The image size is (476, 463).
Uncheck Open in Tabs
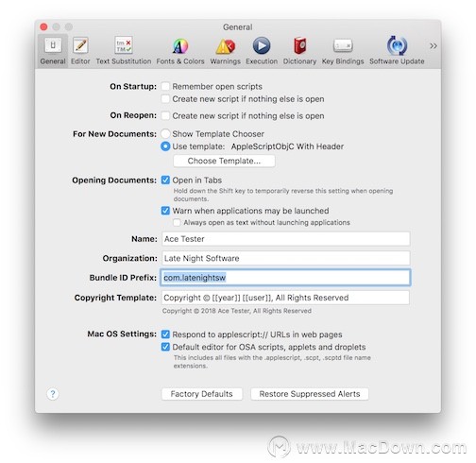coord(165,180)
